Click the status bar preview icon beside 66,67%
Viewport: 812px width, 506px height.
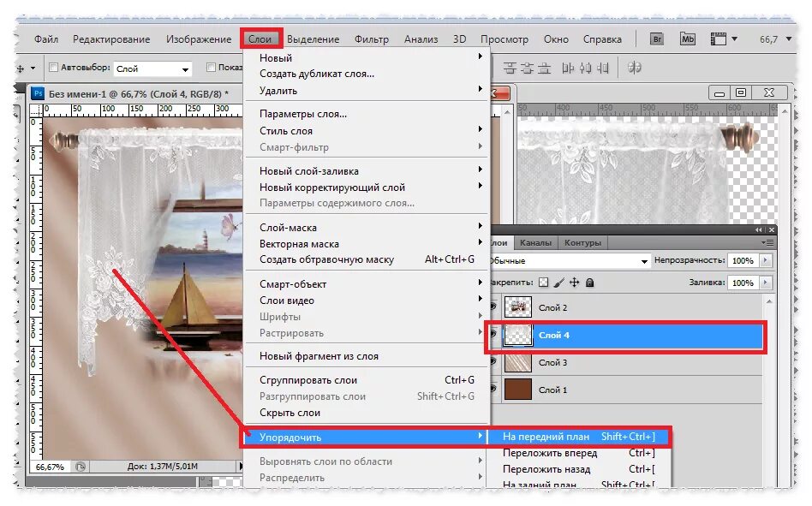(81, 467)
